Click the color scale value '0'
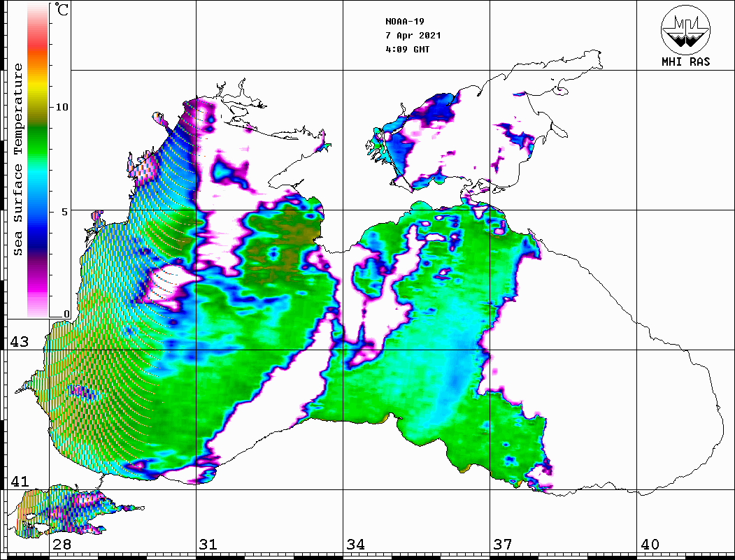735x560 pixels. coord(66,314)
